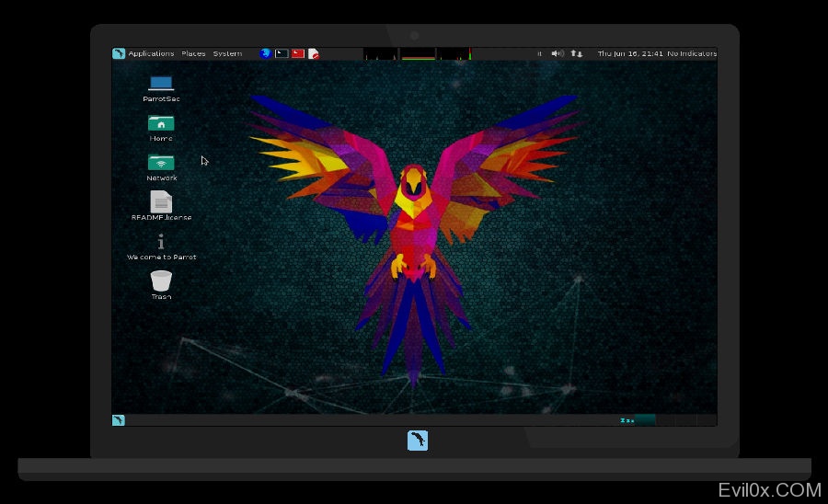Open the system monitor load graph
Screen dimensions: 828x504
(417, 53)
